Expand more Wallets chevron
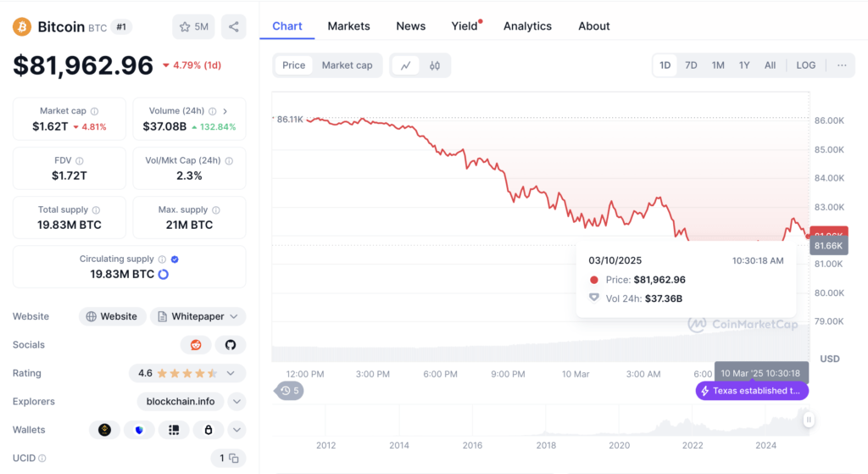The image size is (868, 474). tap(237, 430)
